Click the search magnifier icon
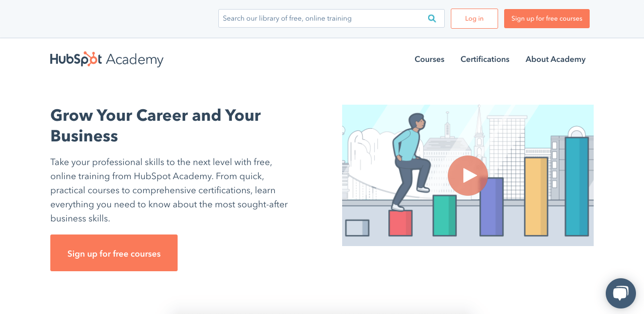 [432, 19]
